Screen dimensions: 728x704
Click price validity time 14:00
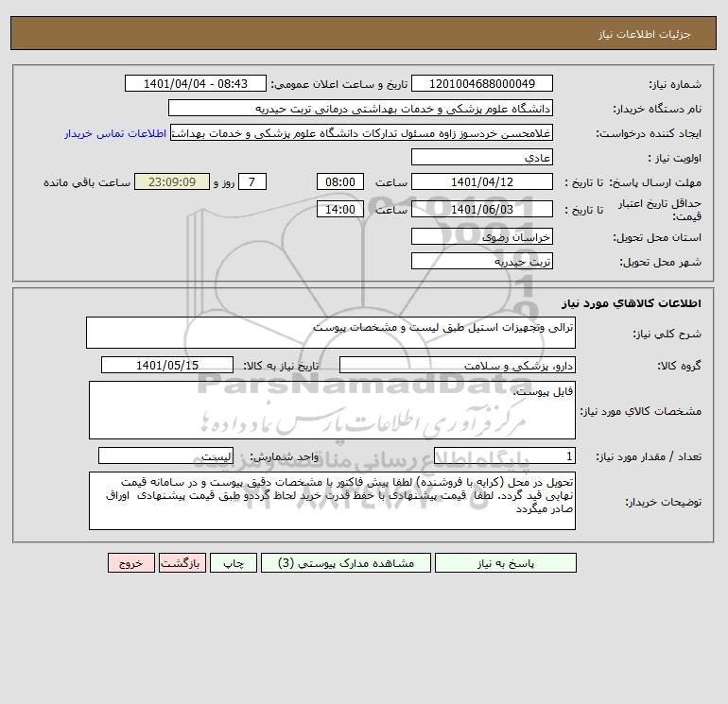click(340, 209)
